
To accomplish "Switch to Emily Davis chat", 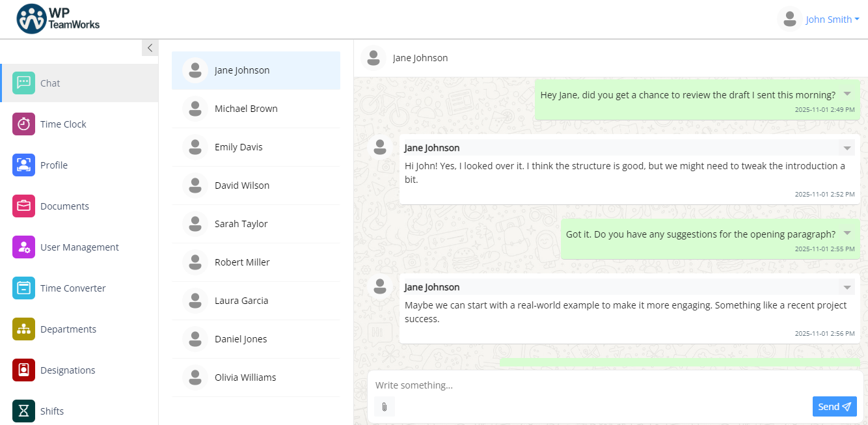I will pyautogui.click(x=239, y=147).
